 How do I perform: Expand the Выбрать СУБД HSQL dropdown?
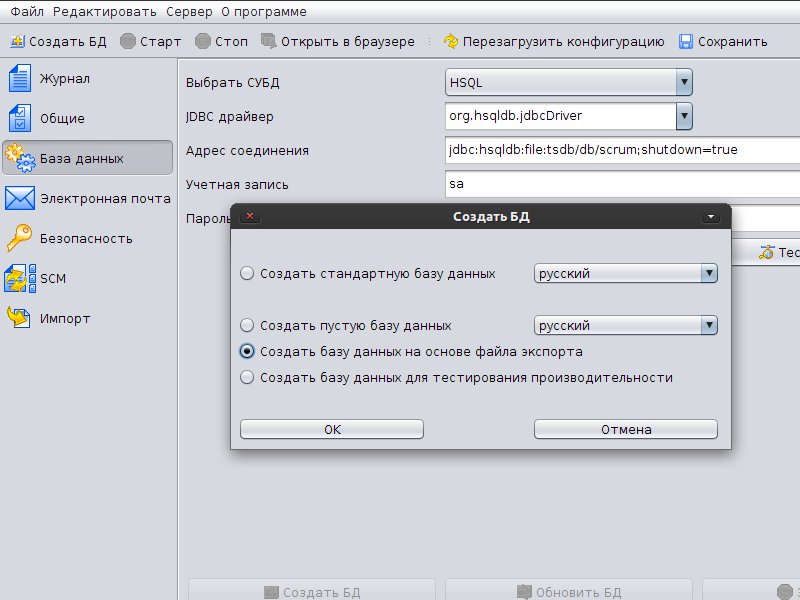(x=684, y=82)
